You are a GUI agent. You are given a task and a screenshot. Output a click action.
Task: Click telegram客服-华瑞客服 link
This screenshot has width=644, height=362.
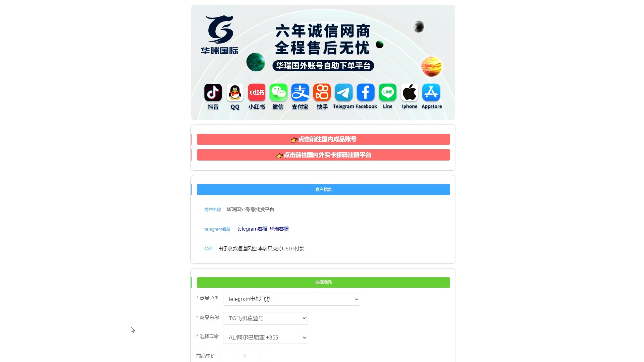[x=263, y=229]
